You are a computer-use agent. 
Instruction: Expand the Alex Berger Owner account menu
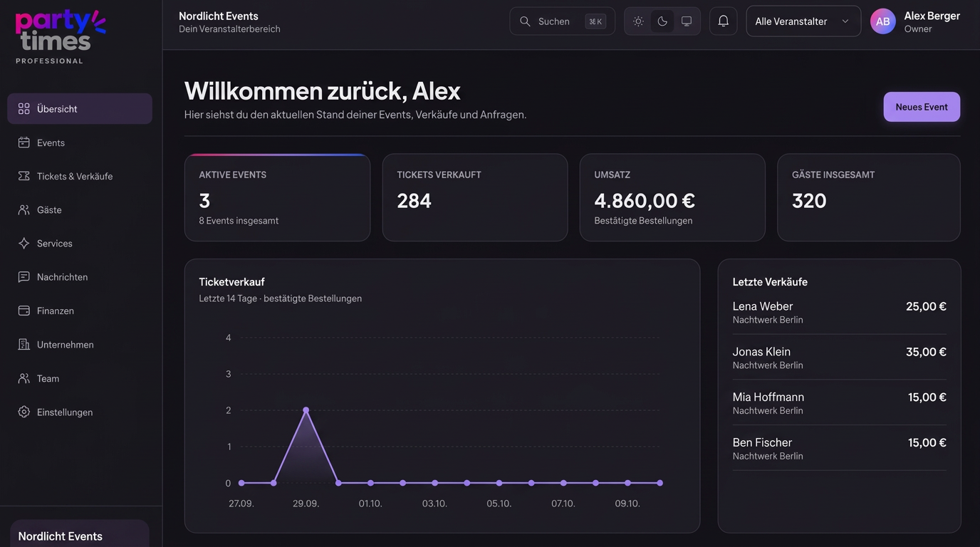pos(915,21)
